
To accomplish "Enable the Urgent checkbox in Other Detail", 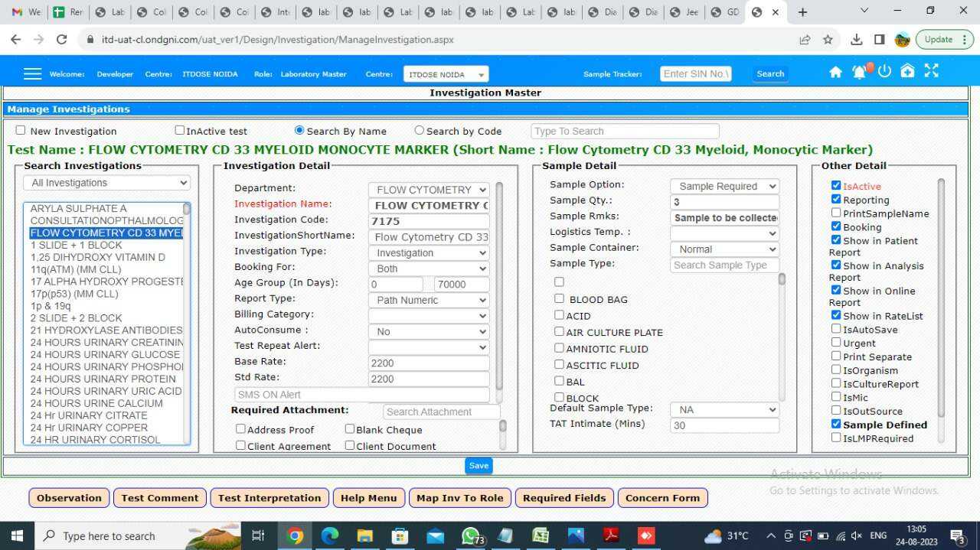I will coord(836,343).
